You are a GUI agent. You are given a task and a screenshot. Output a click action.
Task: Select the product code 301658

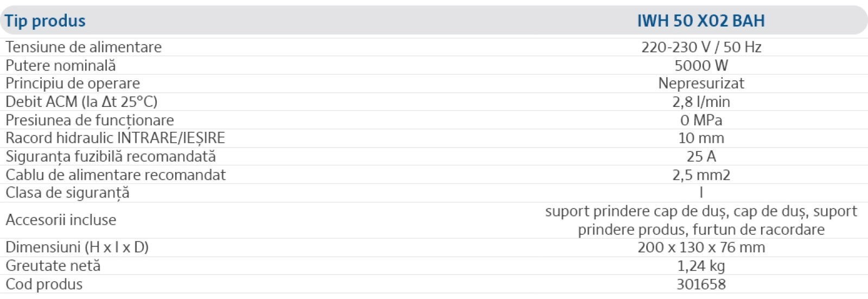point(701,284)
